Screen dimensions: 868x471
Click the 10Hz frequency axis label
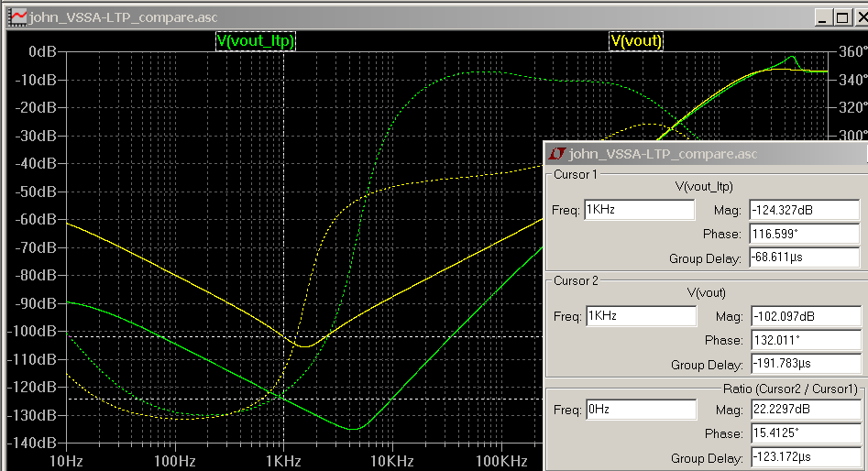pos(66,461)
